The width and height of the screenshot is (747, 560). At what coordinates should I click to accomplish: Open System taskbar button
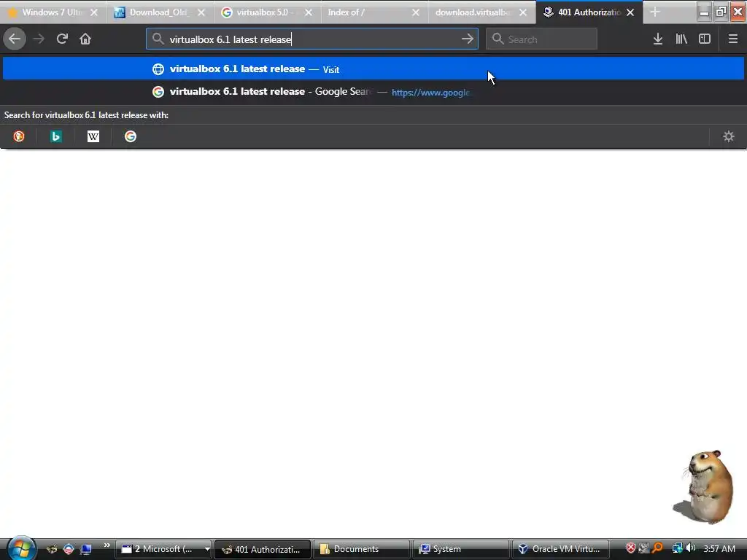click(x=460, y=549)
